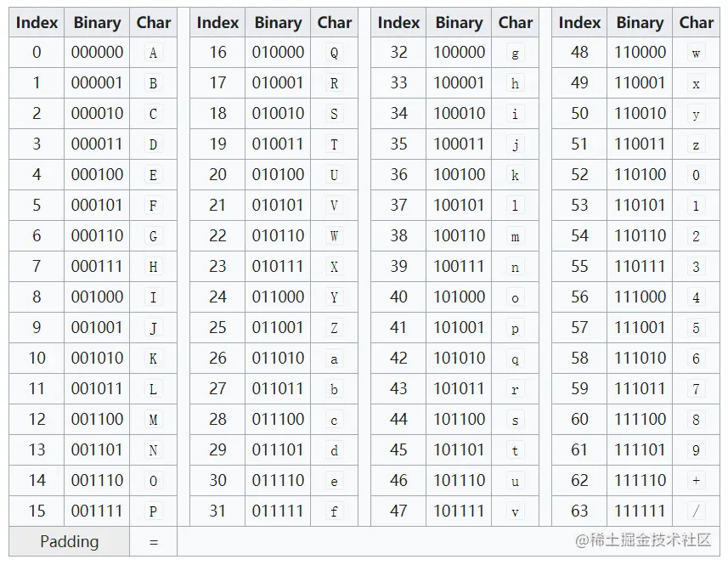Click binary cell 010000

click(278, 53)
